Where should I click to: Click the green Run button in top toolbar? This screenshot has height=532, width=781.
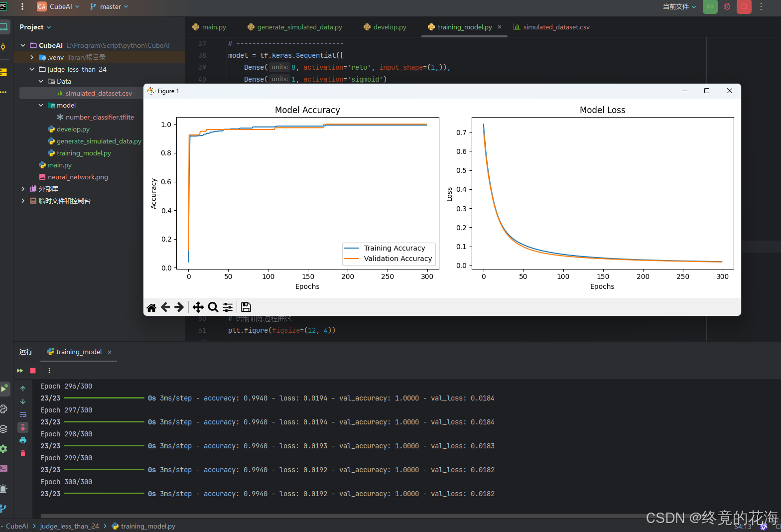(710, 7)
